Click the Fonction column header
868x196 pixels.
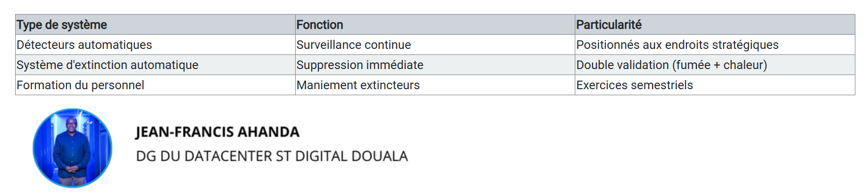point(435,25)
